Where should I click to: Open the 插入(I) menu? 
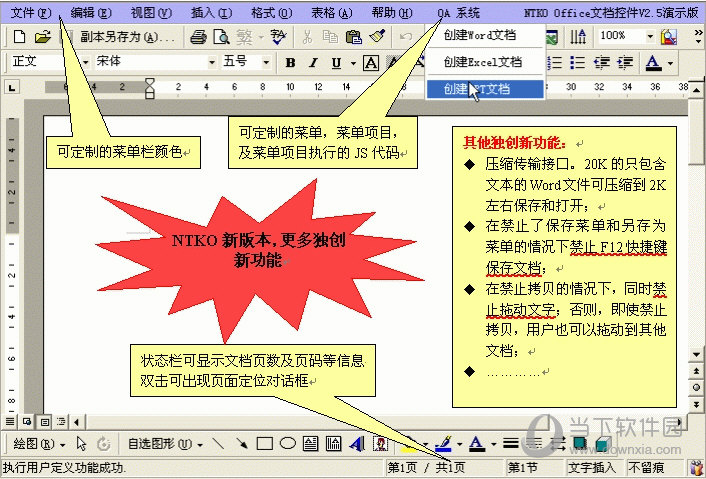point(211,13)
